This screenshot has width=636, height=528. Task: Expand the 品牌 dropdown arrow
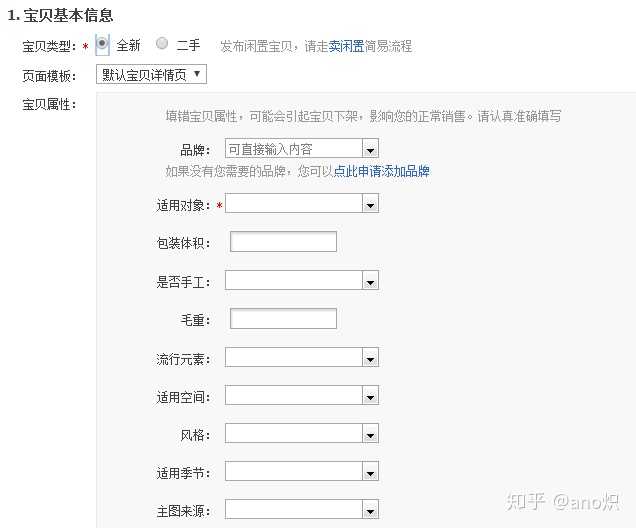click(x=371, y=149)
